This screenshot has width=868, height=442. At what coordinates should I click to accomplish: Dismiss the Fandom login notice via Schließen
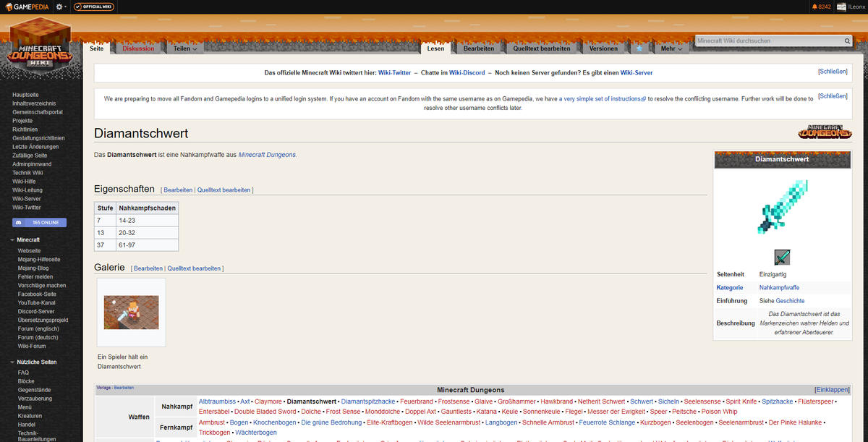click(831, 95)
